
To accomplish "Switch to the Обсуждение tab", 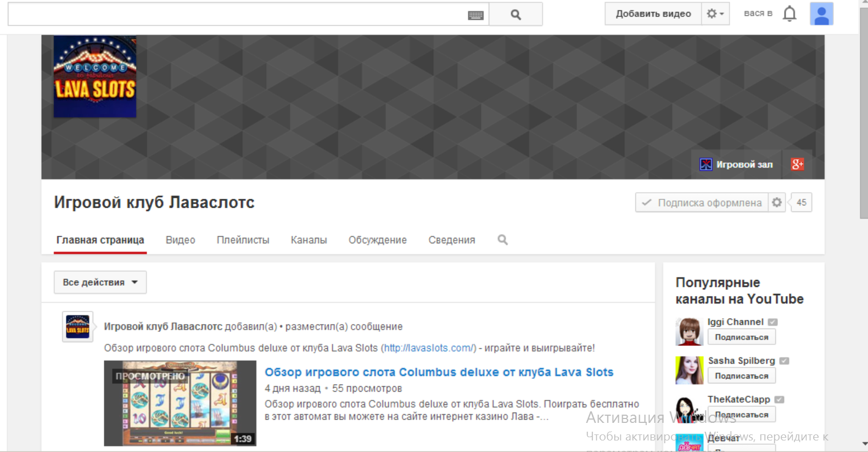I will point(378,240).
